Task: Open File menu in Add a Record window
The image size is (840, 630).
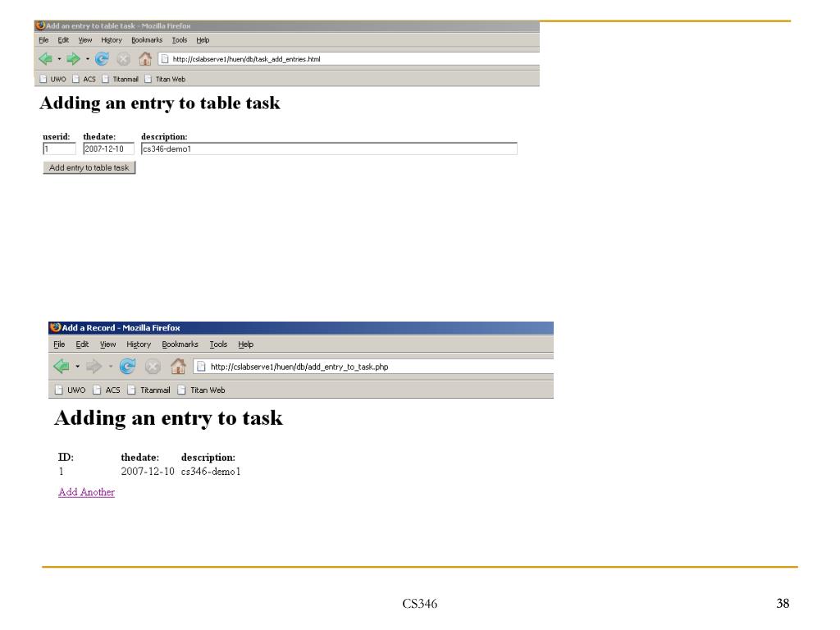Action: click(x=59, y=345)
